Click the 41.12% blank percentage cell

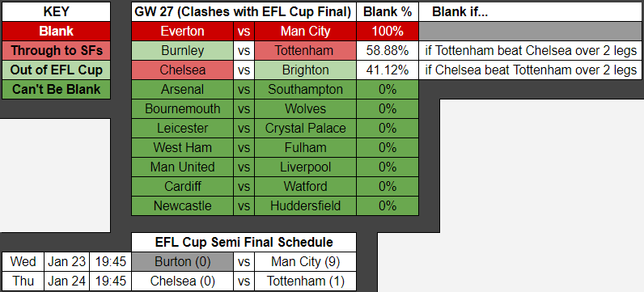(388, 70)
